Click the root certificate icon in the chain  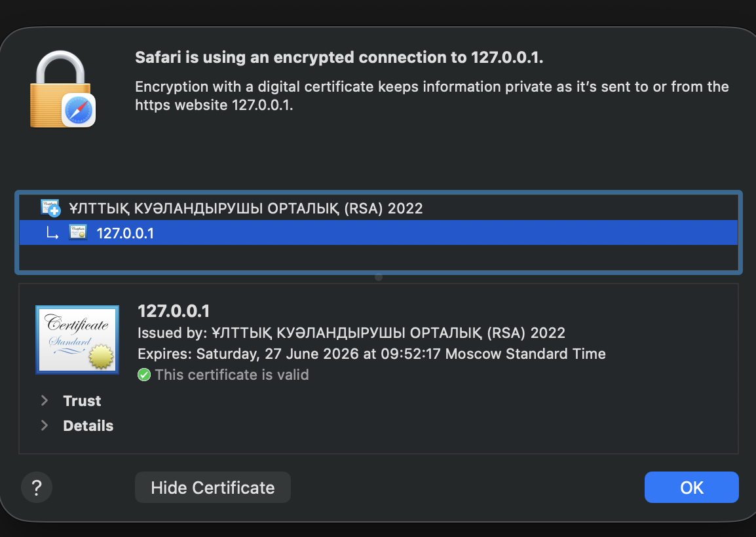(x=50, y=208)
